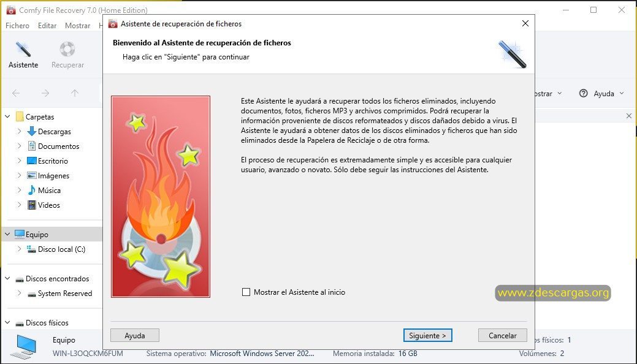Screen dimensions: 637x364
Task: Expand the Disco local (C:) node
Action: (19, 249)
